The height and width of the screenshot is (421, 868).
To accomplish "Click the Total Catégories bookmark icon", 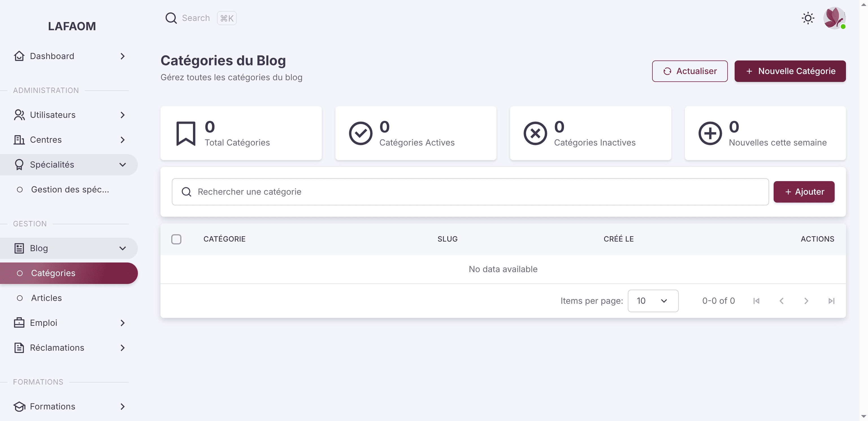I will pyautogui.click(x=186, y=133).
